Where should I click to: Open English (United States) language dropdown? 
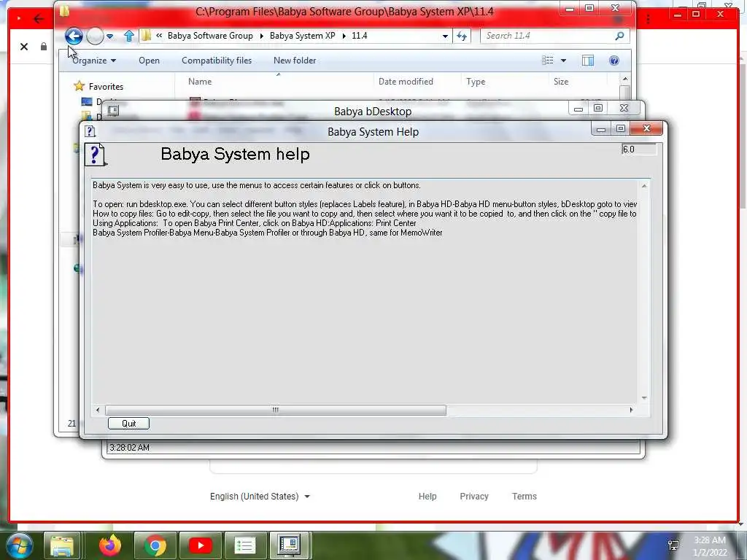[260, 496]
